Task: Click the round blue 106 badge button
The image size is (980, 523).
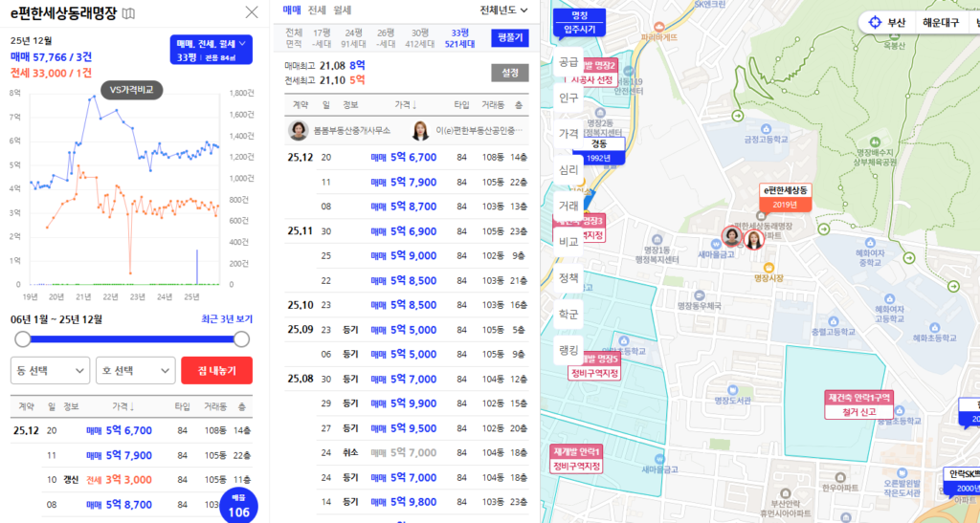Action: 238,507
